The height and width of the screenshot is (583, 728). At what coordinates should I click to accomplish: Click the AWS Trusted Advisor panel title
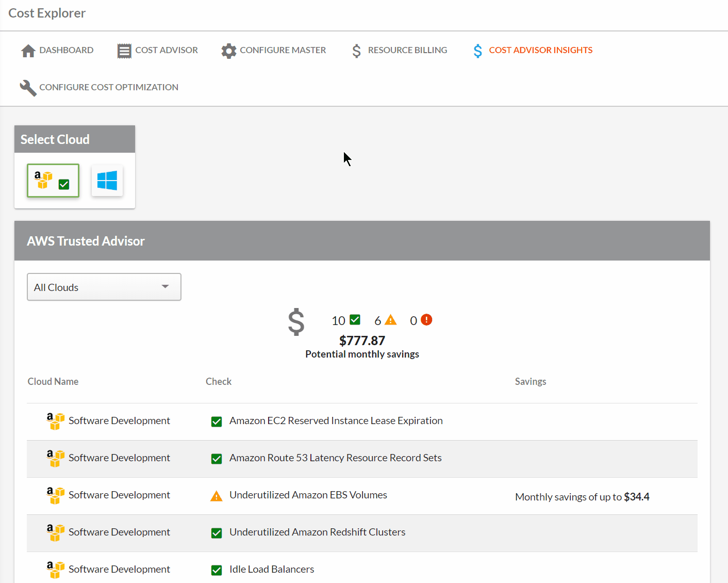(x=86, y=241)
